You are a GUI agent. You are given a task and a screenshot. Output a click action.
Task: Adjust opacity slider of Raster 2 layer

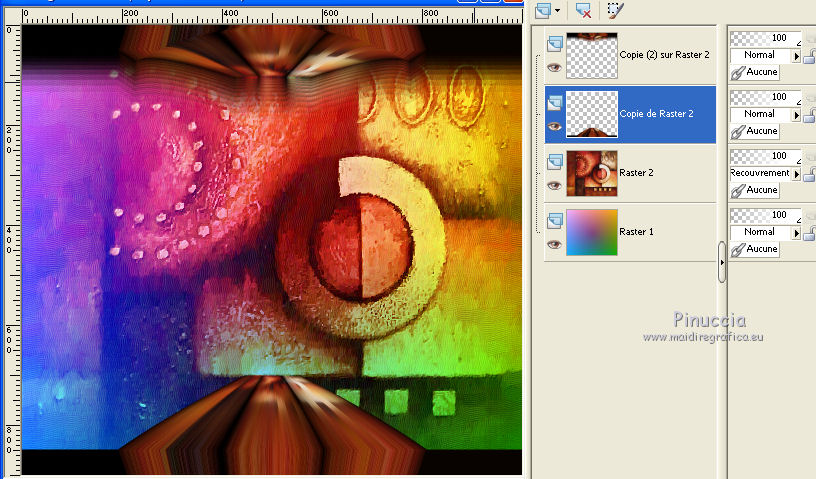[x=766, y=156]
